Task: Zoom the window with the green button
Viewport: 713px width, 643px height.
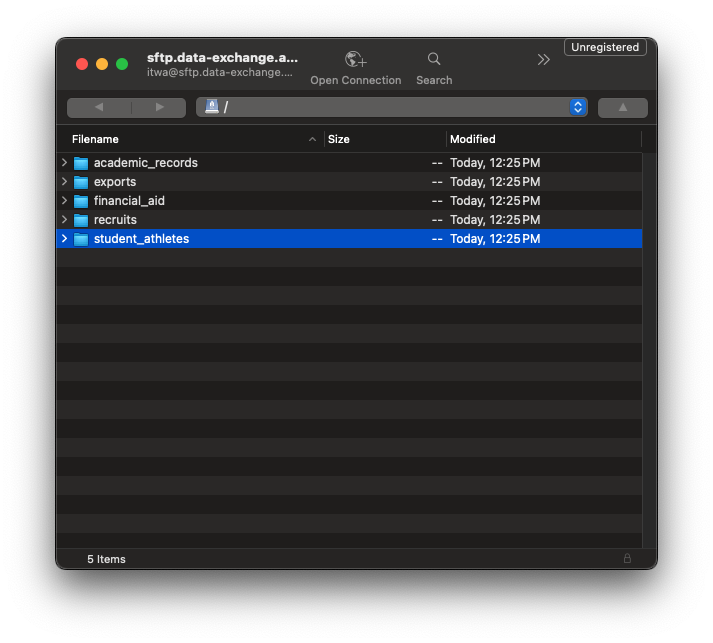Action: tap(122, 64)
